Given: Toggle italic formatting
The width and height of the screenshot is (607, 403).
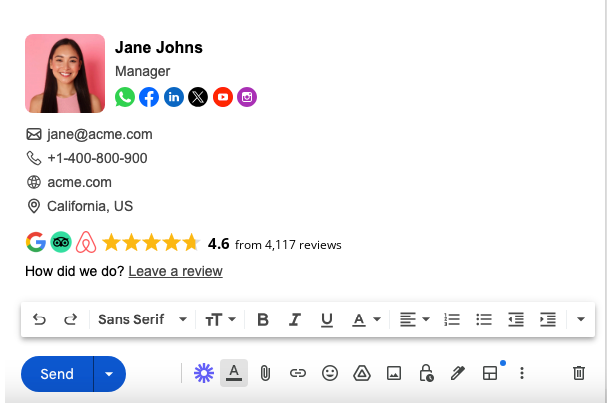Looking at the screenshot, I should point(295,319).
